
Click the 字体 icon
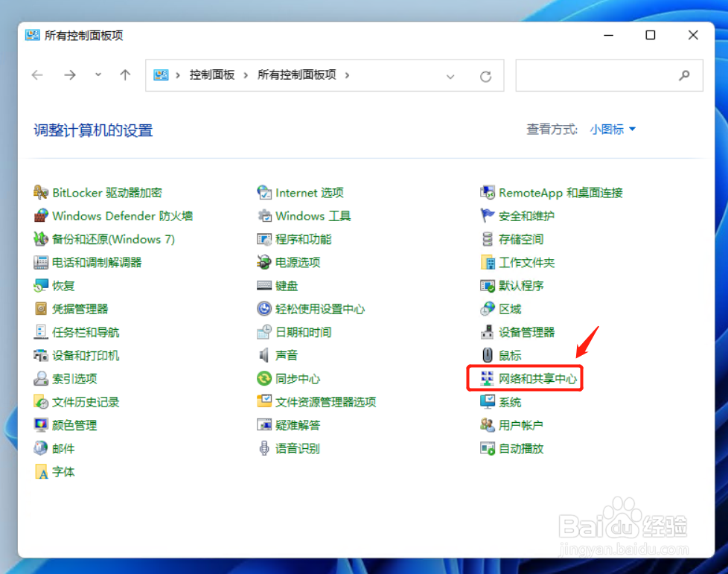(41, 472)
